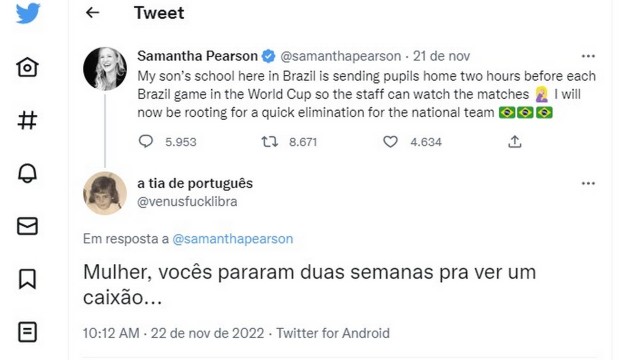640x360 pixels.
Task: Open Bookmarks icon in sidebar
Action: (x=27, y=279)
